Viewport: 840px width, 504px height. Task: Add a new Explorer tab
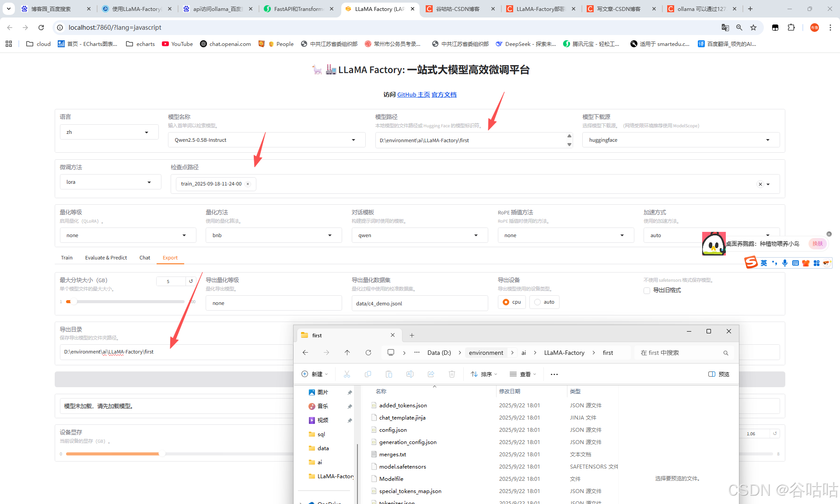pyautogui.click(x=412, y=336)
